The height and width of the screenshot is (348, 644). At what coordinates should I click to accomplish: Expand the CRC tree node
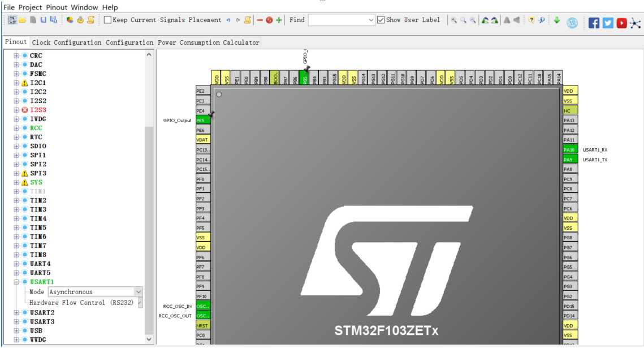tap(16, 55)
